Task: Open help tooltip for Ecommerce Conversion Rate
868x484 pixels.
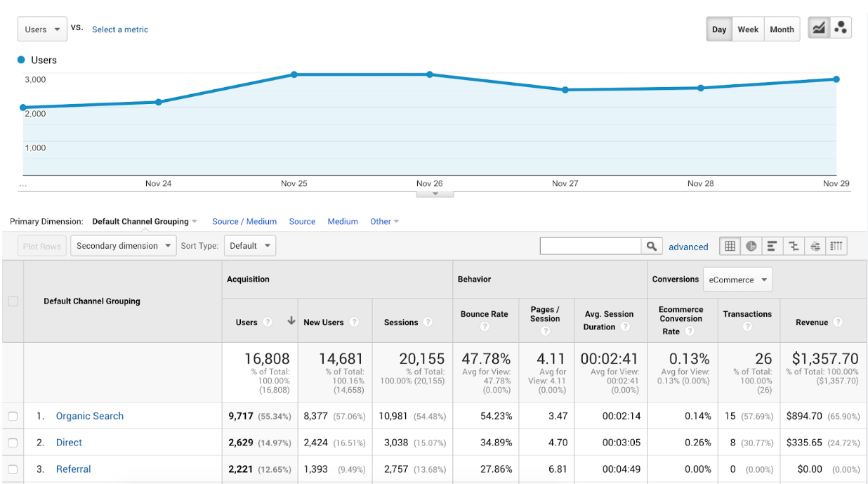Action: pos(690,331)
